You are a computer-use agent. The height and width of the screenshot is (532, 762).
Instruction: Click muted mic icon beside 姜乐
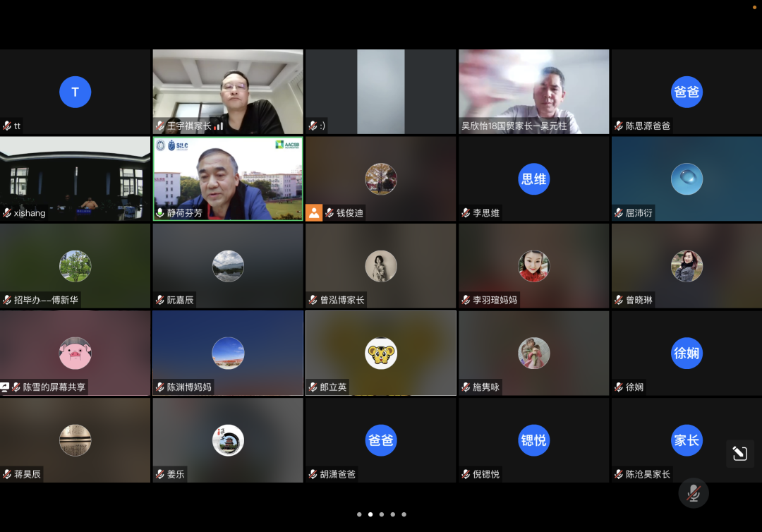160,474
